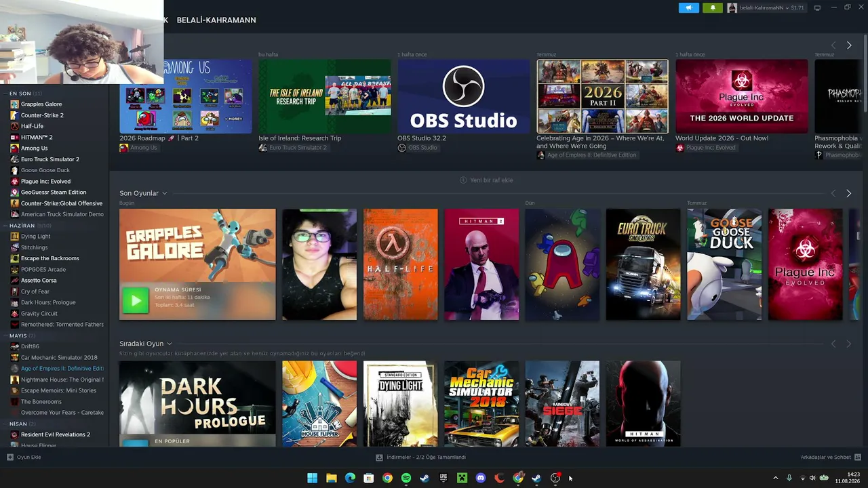This screenshot has width=868, height=488.
Task: Open the World Update 2026 news title
Action: pyautogui.click(x=722, y=138)
